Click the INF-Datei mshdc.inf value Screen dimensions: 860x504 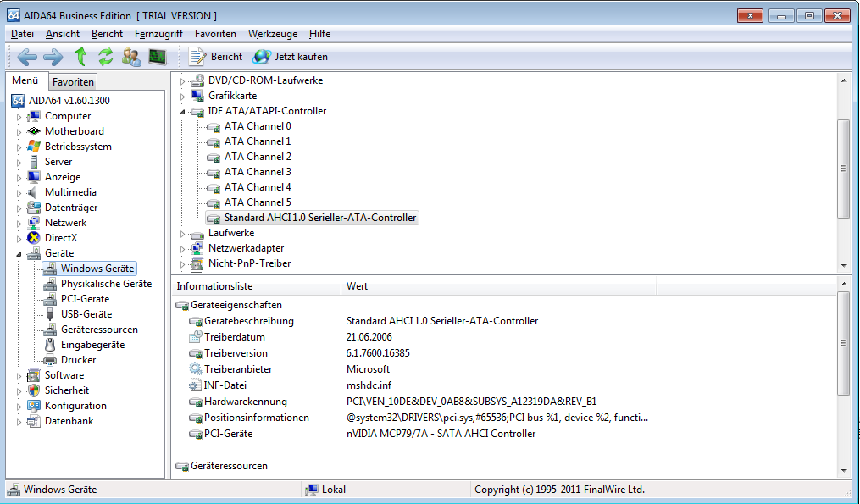[x=369, y=385]
